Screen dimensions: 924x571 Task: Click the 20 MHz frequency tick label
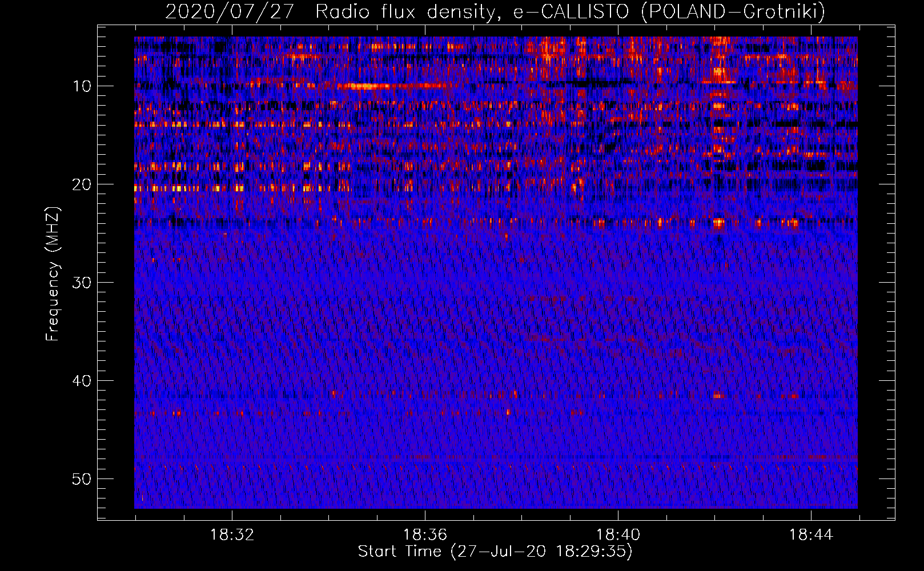[x=82, y=184]
